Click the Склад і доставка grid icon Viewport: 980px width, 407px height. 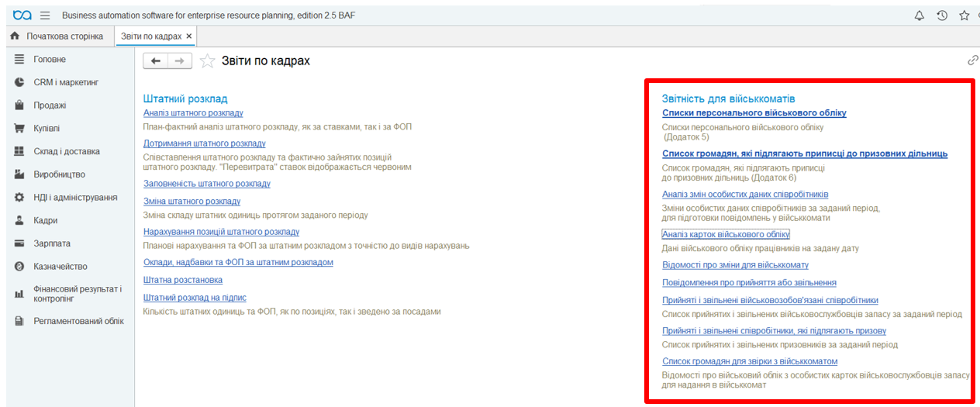click(x=19, y=151)
